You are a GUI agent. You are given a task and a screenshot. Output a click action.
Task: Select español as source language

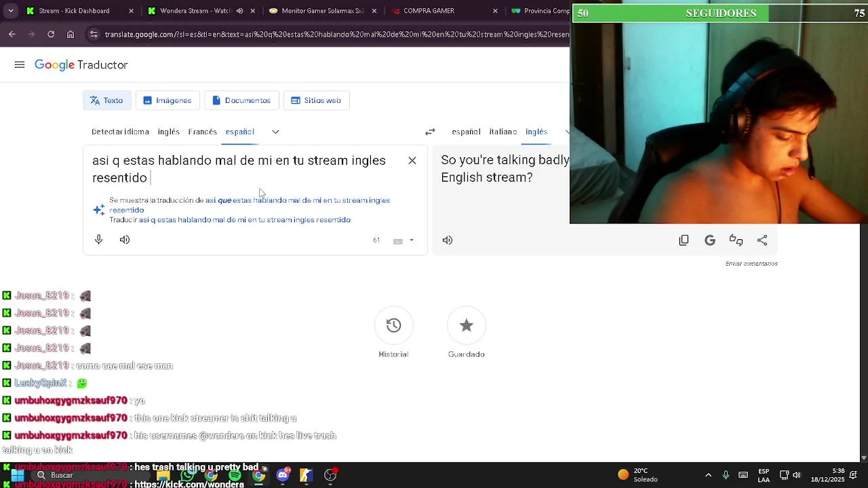pyautogui.click(x=240, y=132)
